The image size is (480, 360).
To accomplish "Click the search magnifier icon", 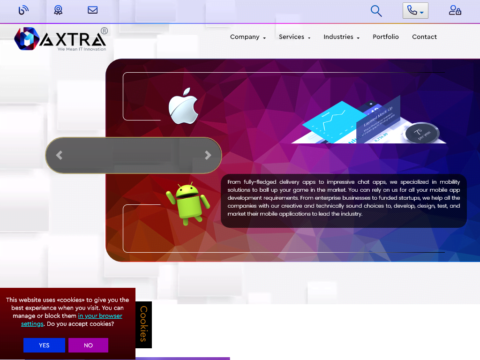I will coord(376,11).
